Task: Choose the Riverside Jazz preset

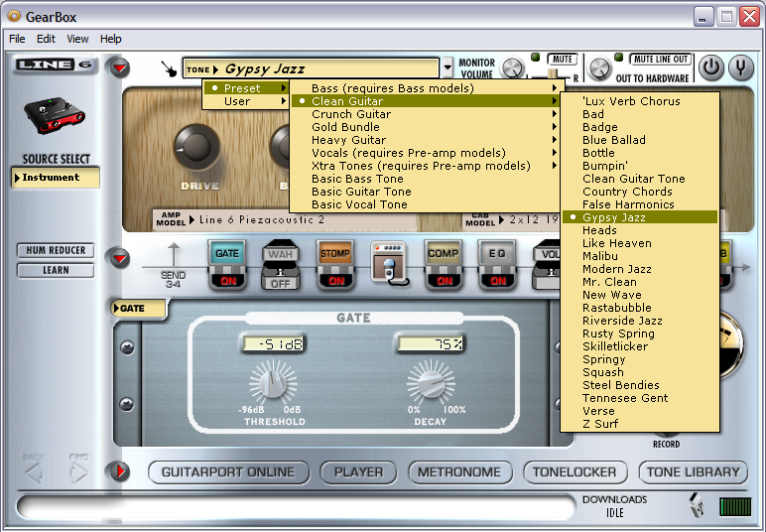Action: click(622, 321)
